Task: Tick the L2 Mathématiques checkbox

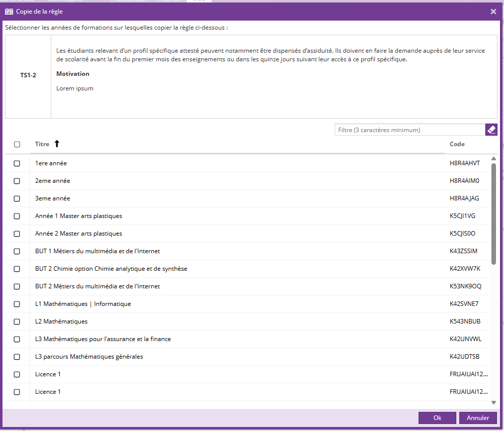Action: coord(17,321)
